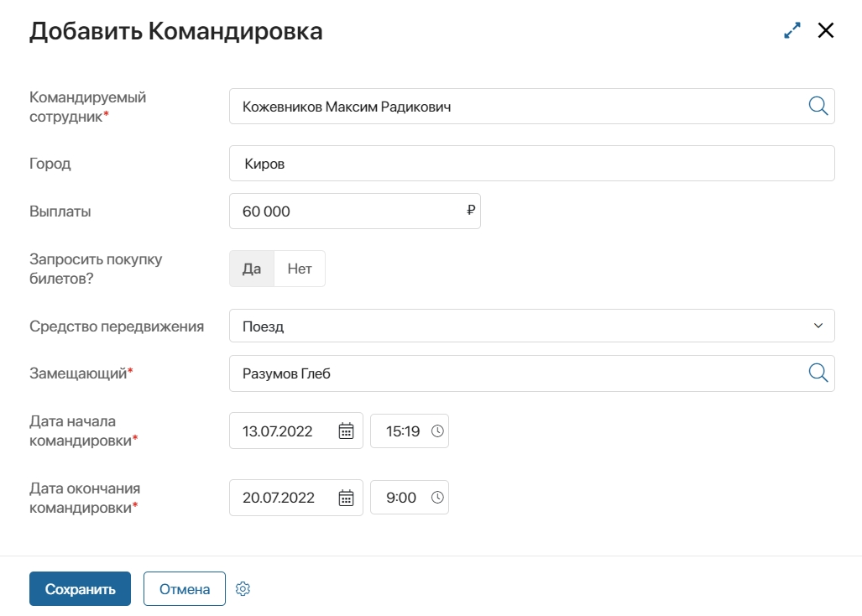Click end date field 20.07.2022
The image size is (862, 616).
tap(284, 498)
